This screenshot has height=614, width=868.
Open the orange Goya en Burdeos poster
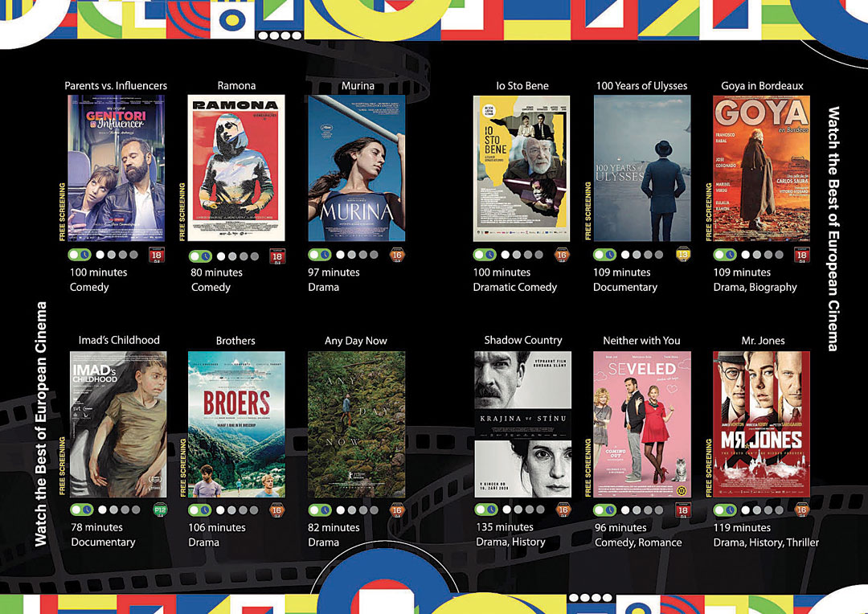(761, 168)
